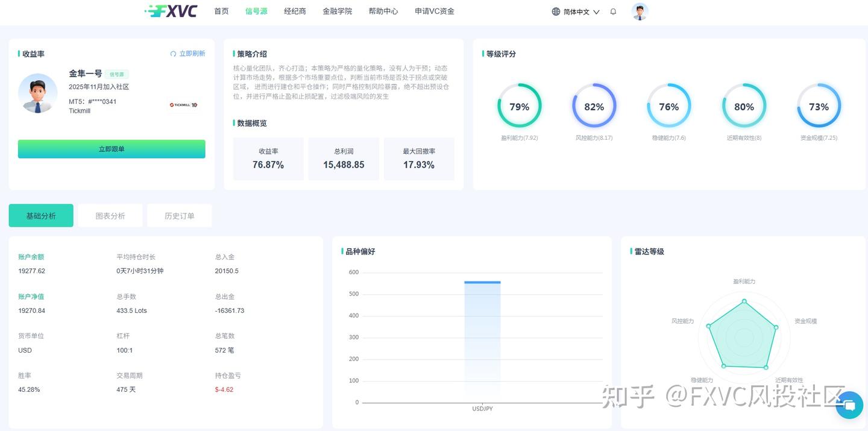Viewport: 868px width, 431px height.
Task: Click the 交易周期 value 475 天
Action: point(126,390)
